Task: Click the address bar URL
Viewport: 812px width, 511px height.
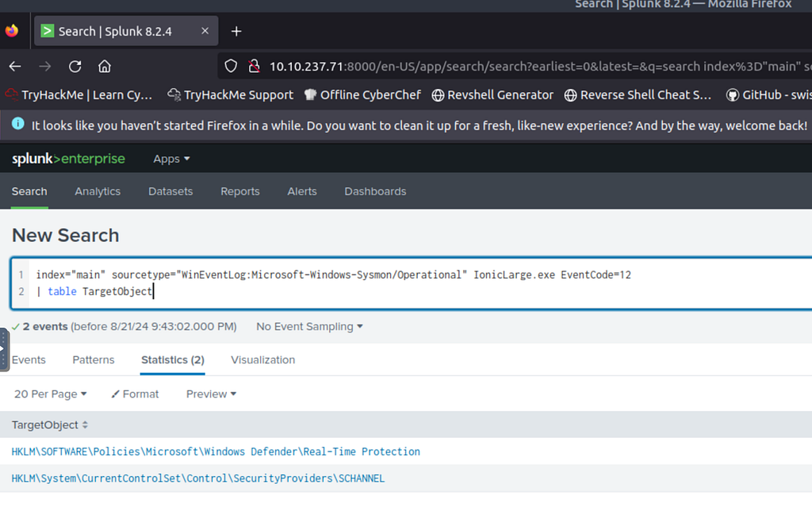Action: pos(538,67)
